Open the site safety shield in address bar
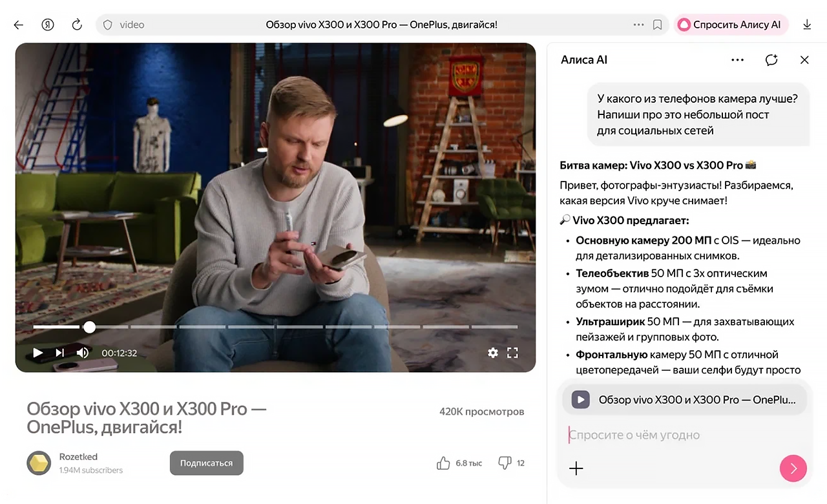This screenshot has height=504, width=827. 107,25
